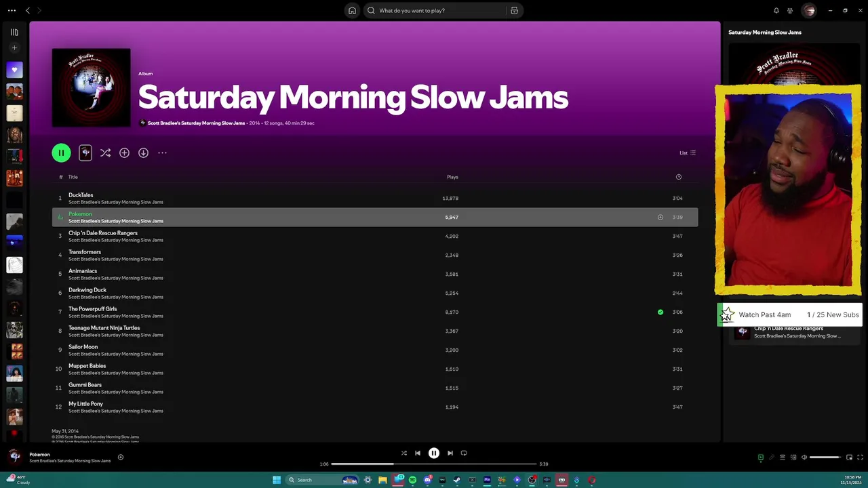Open the three-dot app menu in the title bar
This screenshot has width=868, height=488.
coord(12,10)
